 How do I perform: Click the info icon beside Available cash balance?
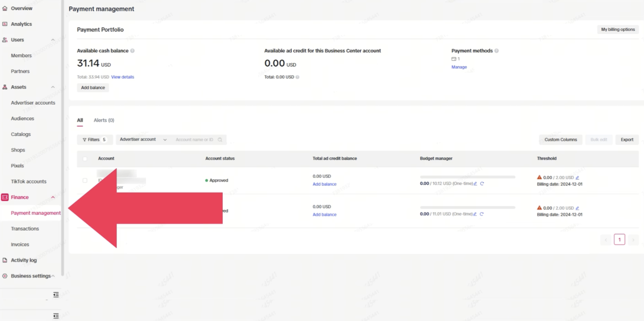(x=132, y=51)
